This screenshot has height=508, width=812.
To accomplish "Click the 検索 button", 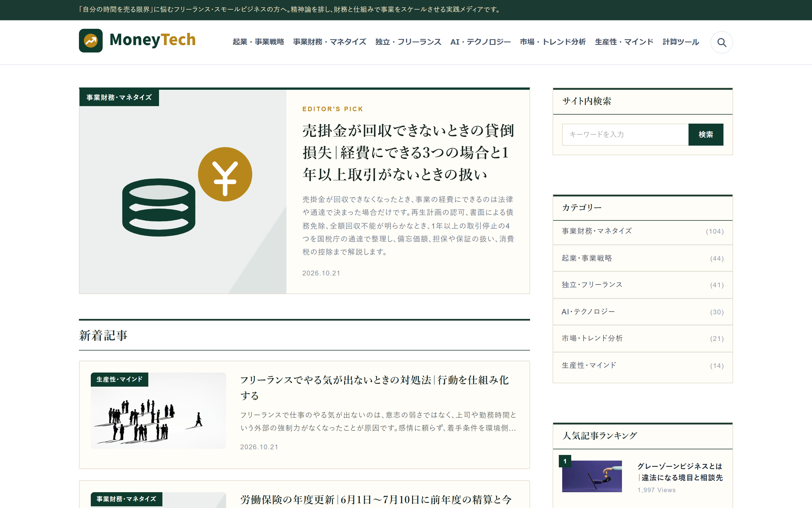I will click(x=706, y=134).
